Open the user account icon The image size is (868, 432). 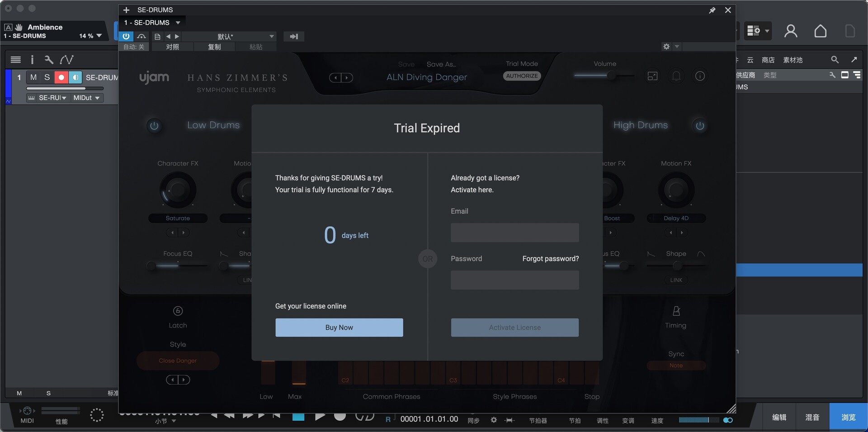[x=791, y=31]
